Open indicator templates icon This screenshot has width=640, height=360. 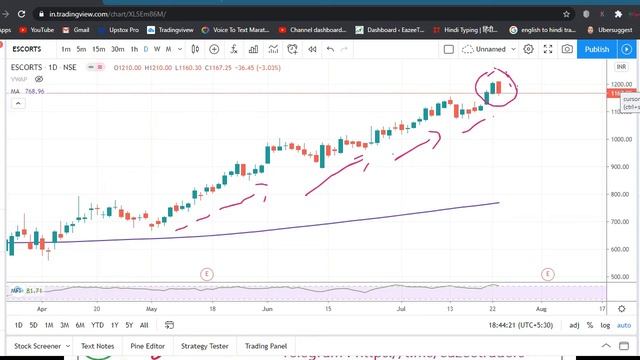coord(273,49)
